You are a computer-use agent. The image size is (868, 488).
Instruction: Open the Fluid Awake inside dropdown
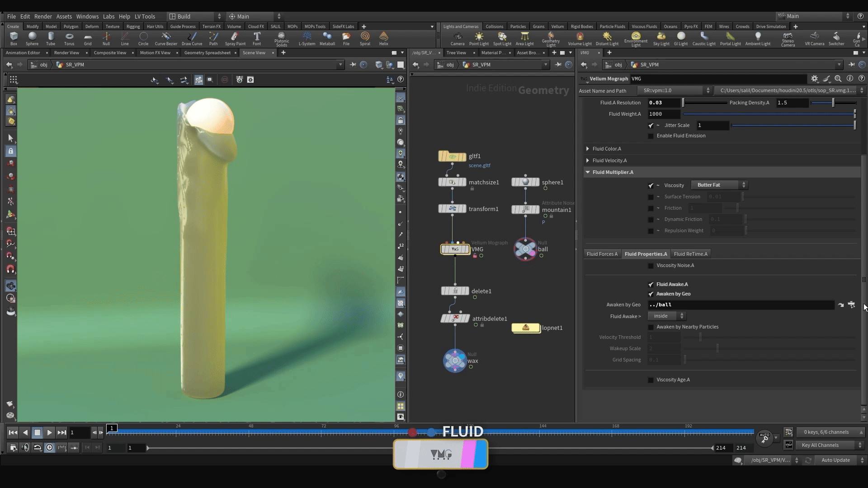(667, 316)
